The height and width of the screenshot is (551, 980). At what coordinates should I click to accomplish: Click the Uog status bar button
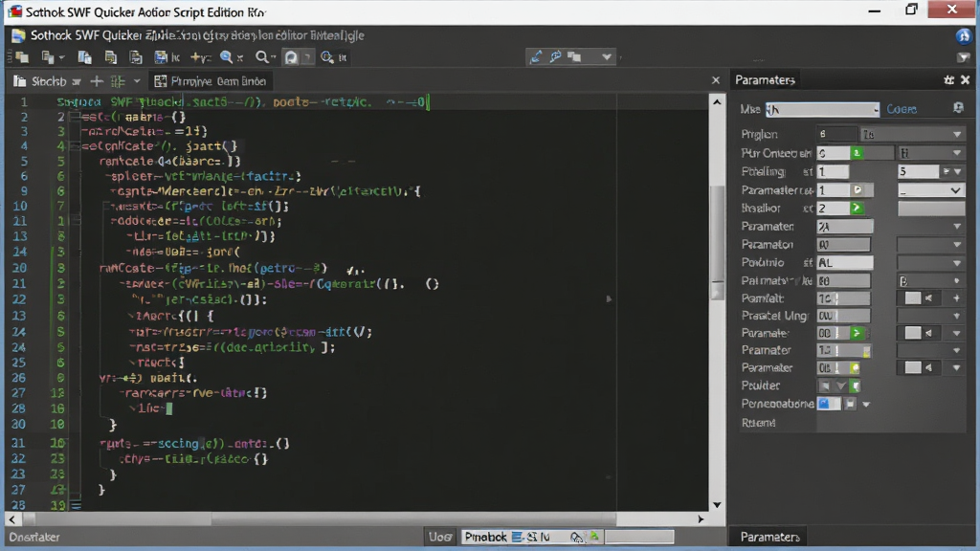coord(440,537)
